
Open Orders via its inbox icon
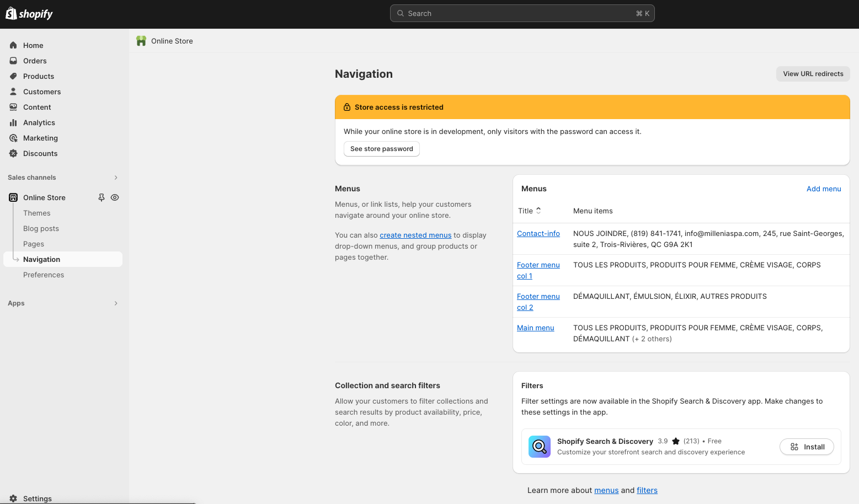pos(13,61)
